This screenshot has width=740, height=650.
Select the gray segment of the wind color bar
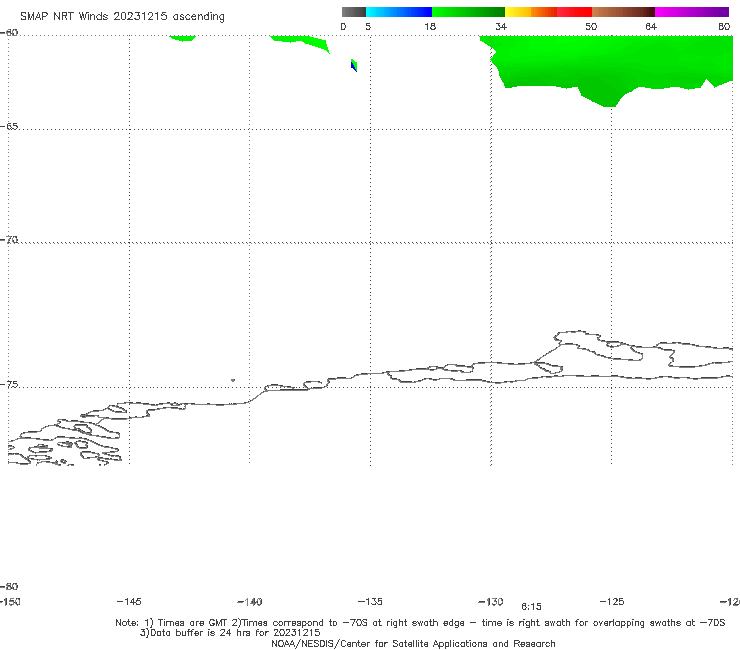(354, 12)
